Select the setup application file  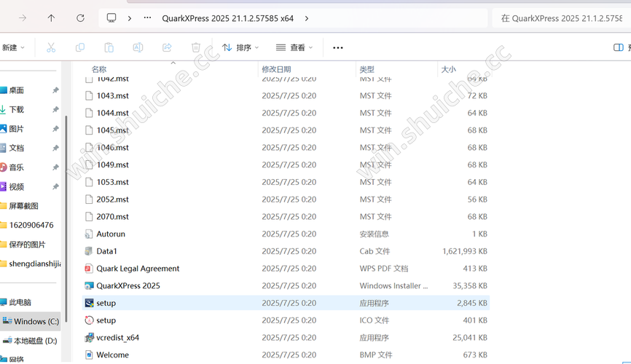click(x=286, y=304)
